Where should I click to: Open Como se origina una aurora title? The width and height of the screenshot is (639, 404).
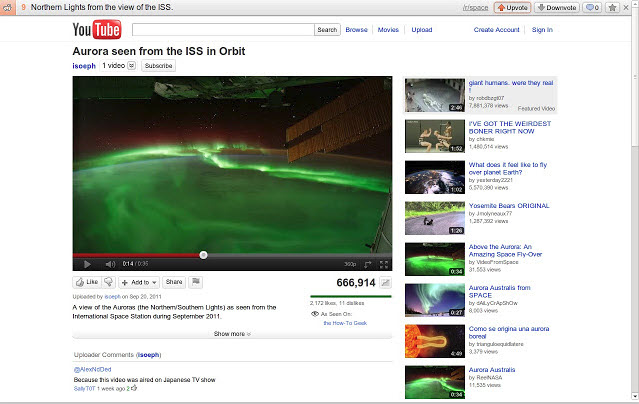pos(509,333)
